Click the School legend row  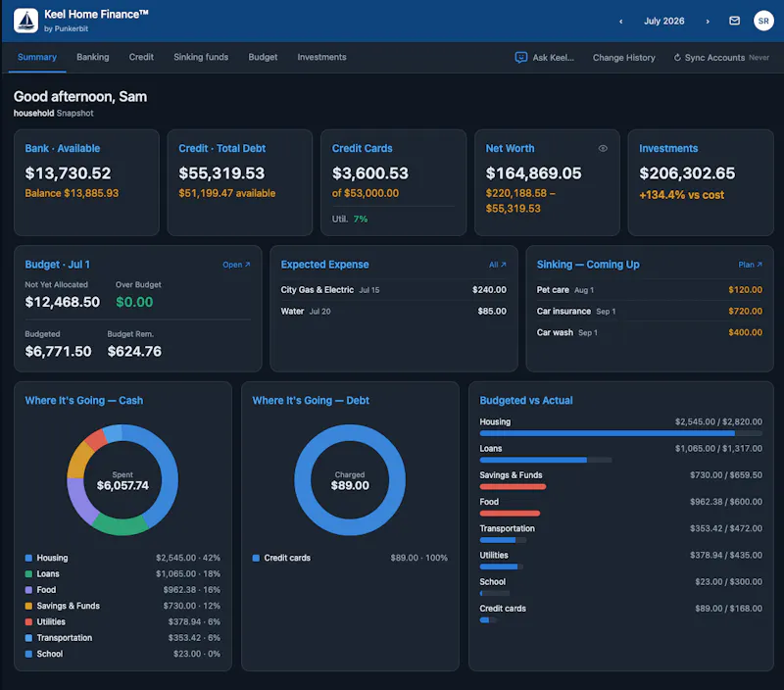tap(122, 654)
